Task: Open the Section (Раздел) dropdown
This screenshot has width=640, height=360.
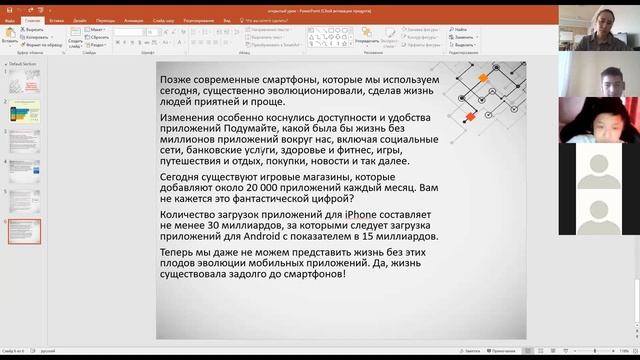Action: [x=96, y=45]
